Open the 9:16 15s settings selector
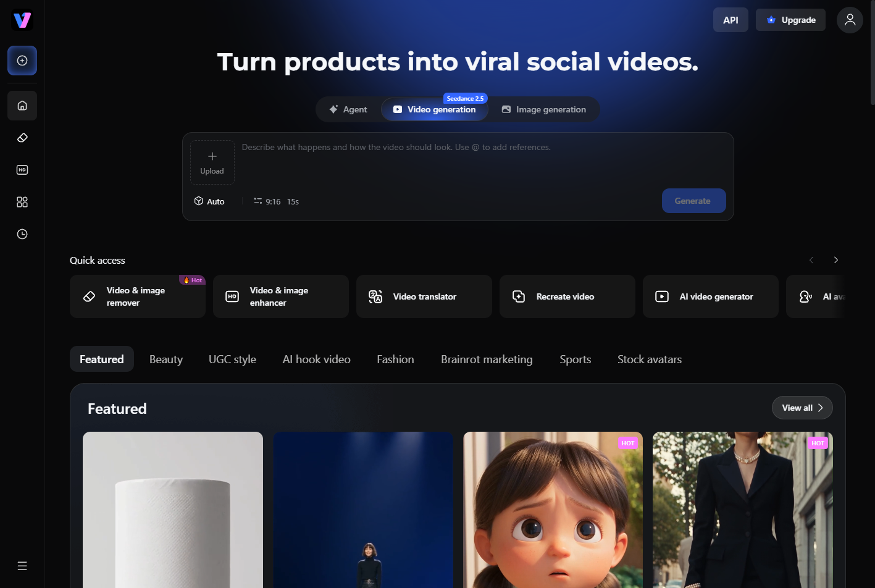The width and height of the screenshot is (875, 588). (276, 201)
